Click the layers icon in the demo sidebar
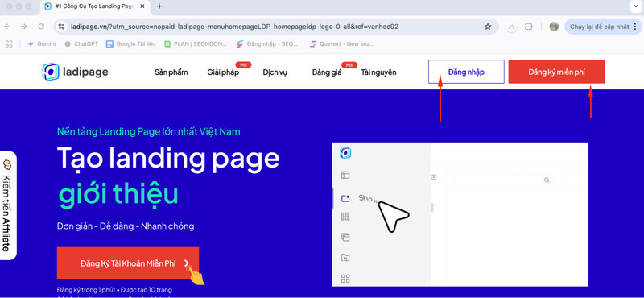Screen dimensions: 644x298 [x=345, y=237]
